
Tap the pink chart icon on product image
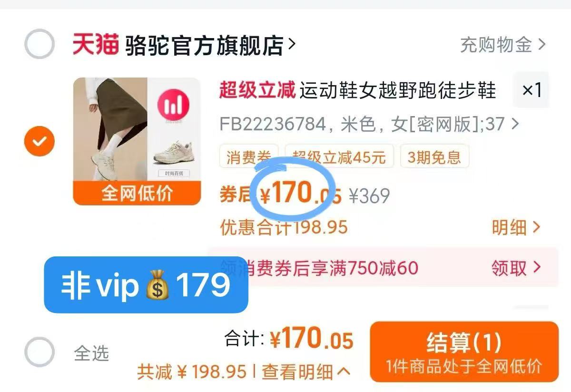point(174,106)
